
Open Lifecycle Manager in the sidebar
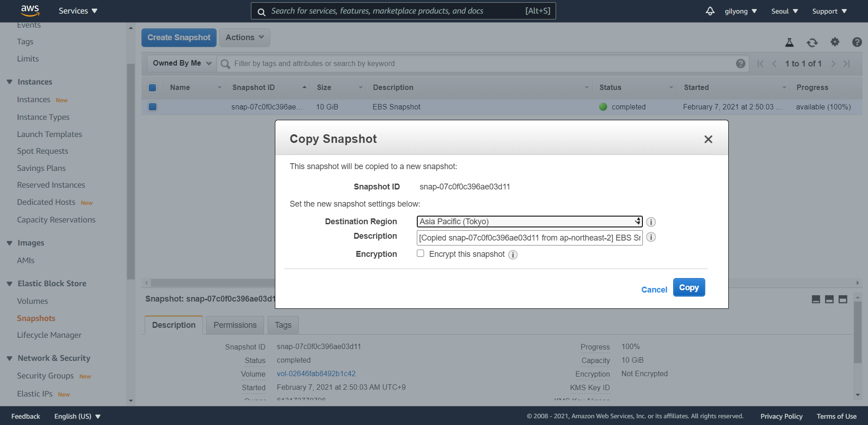pos(49,335)
